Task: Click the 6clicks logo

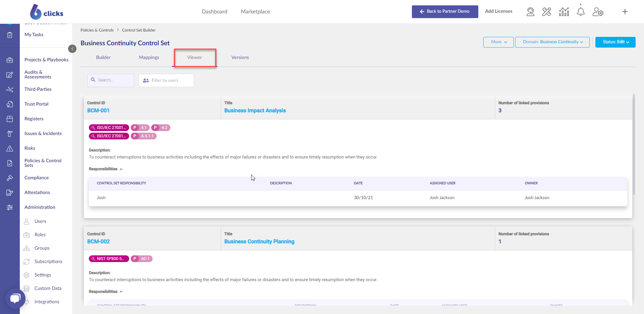Action: 46,12
